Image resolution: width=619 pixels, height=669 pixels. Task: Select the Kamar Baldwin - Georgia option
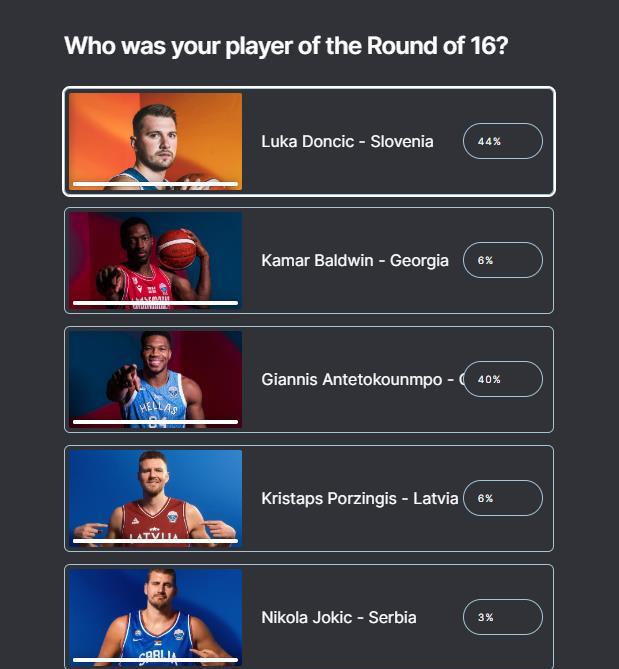point(354,261)
